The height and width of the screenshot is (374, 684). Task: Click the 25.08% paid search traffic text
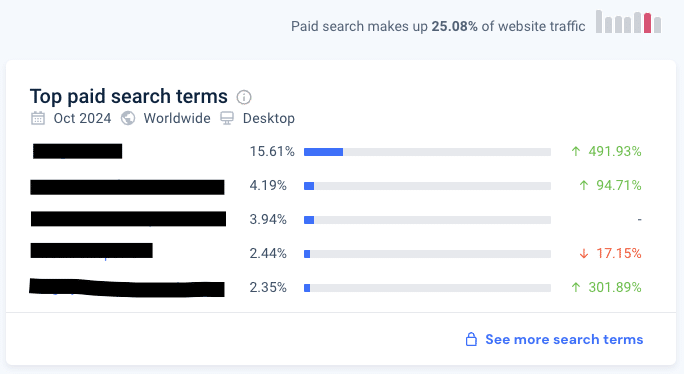455,26
